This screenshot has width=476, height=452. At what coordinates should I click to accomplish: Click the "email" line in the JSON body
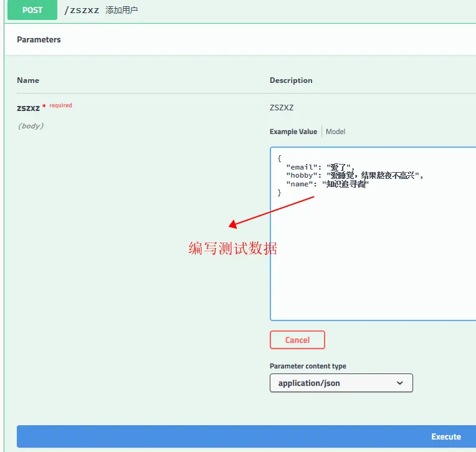pyautogui.click(x=320, y=167)
